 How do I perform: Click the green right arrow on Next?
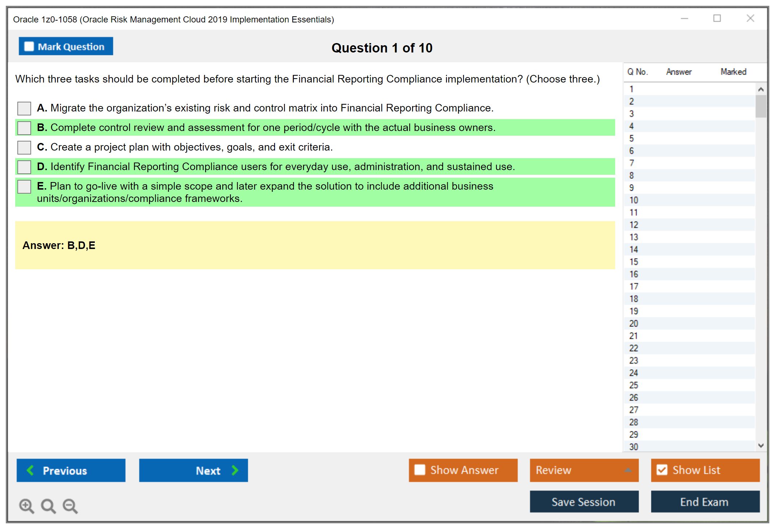click(235, 470)
